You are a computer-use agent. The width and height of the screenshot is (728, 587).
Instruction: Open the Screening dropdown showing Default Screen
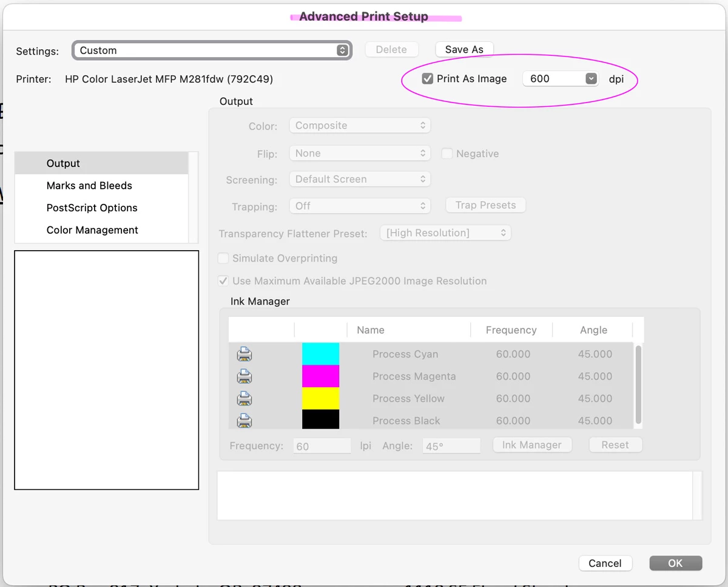tap(360, 179)
